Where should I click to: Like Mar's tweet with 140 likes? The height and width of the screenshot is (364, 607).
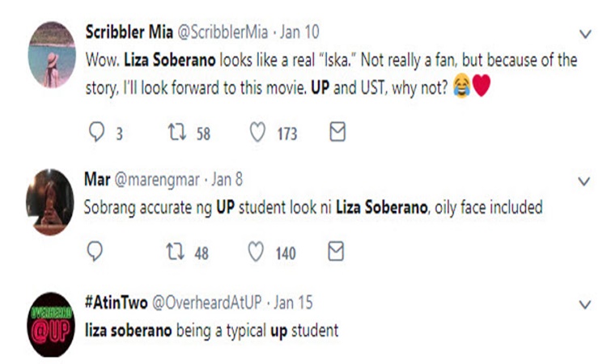click(x=257, y=252)
